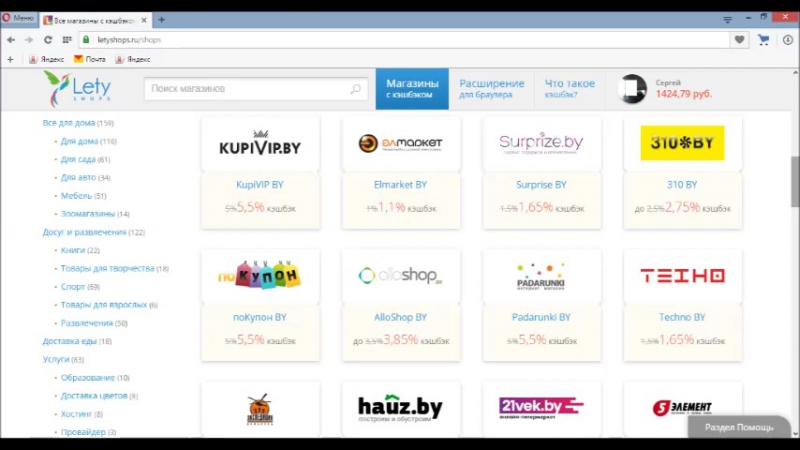This screenshot has height=450, width=800.
Task: Open the Surprise BY store name link
Action: [541, 185]
